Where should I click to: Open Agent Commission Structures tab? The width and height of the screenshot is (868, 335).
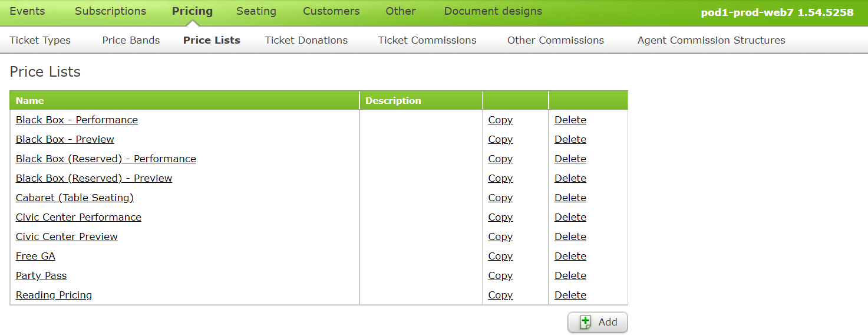click(x=711, y=40)
